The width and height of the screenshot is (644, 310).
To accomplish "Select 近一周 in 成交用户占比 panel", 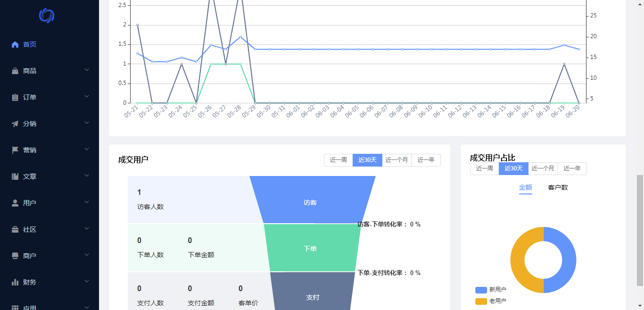I will click(485, 168).
